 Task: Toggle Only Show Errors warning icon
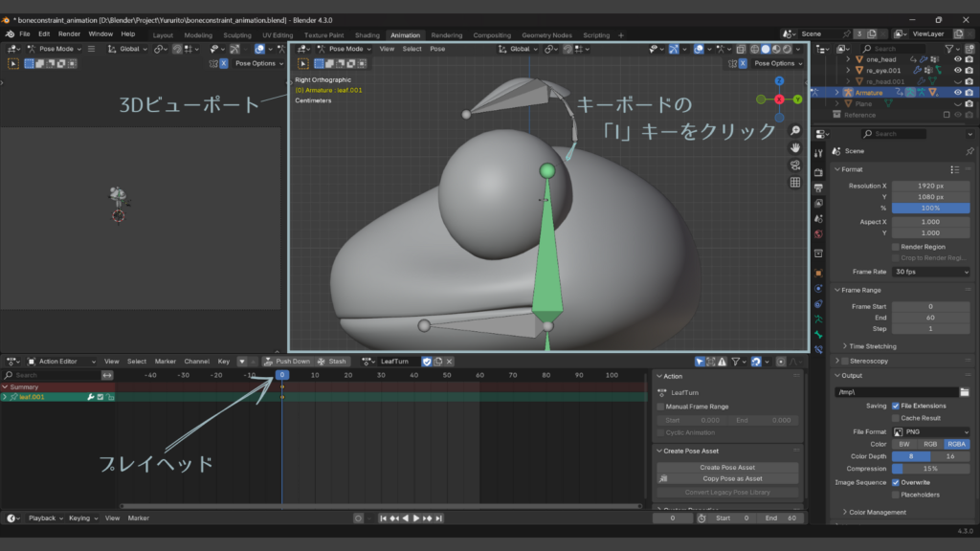coord(722,361)
